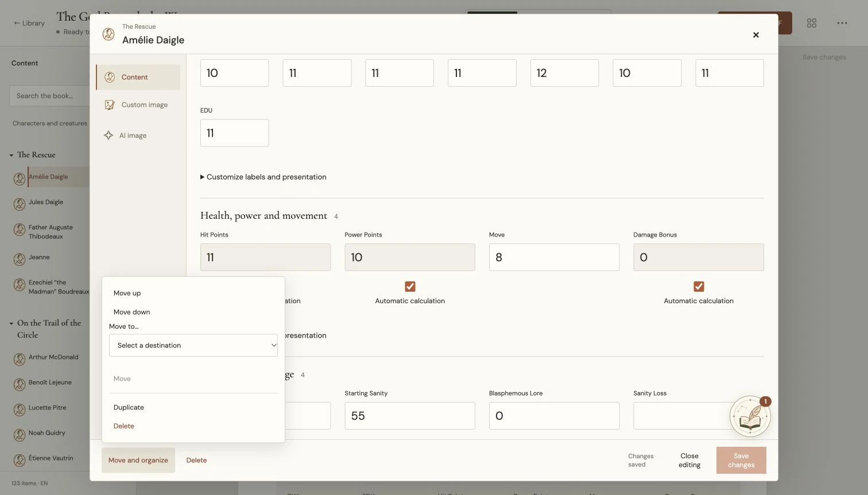Click Delete beside the Move and organize button
This screenshot has height=495, width=868.
[196, 460]
